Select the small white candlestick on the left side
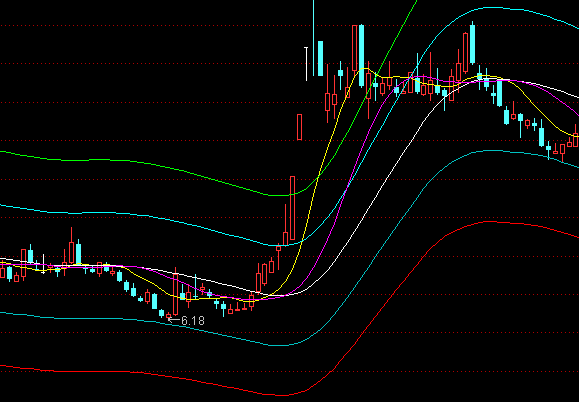Image resolution: width=579 pixels, height=402 pixels. pos(44,264)
